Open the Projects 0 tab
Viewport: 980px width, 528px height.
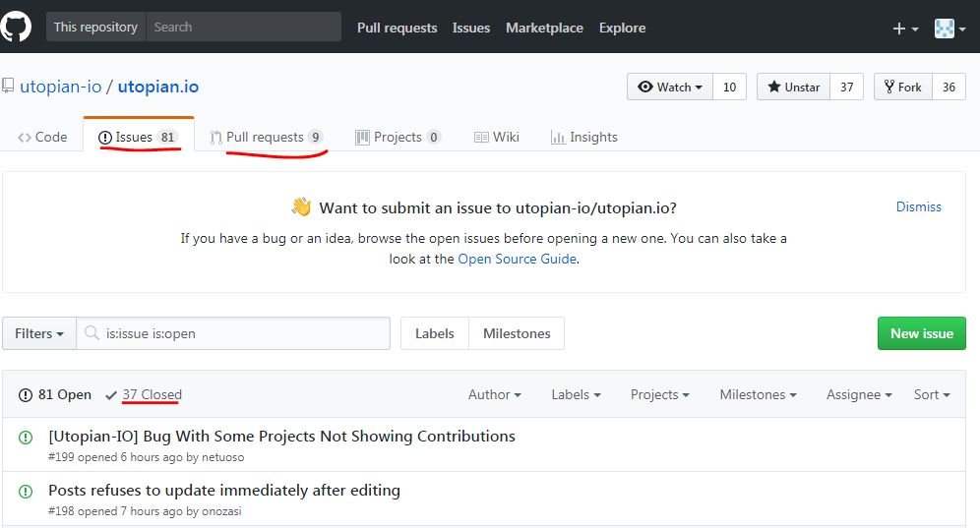pyautogui.click(x=398, y=137)
